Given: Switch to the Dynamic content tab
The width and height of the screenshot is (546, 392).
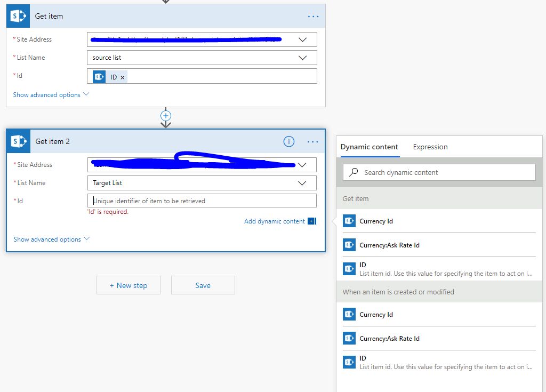Looking at the screenshot, I should pos(369,147).
